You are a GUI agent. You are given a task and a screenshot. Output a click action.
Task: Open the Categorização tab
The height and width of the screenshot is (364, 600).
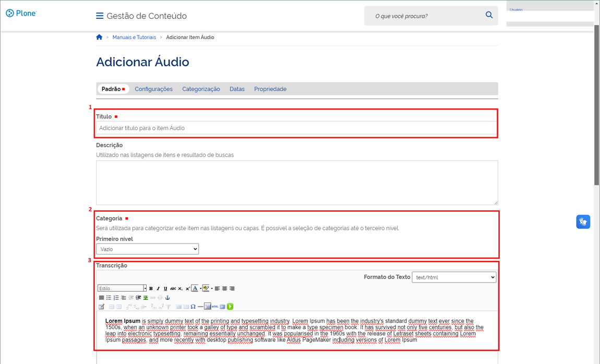pyautogui.click(x=201, y=89)
